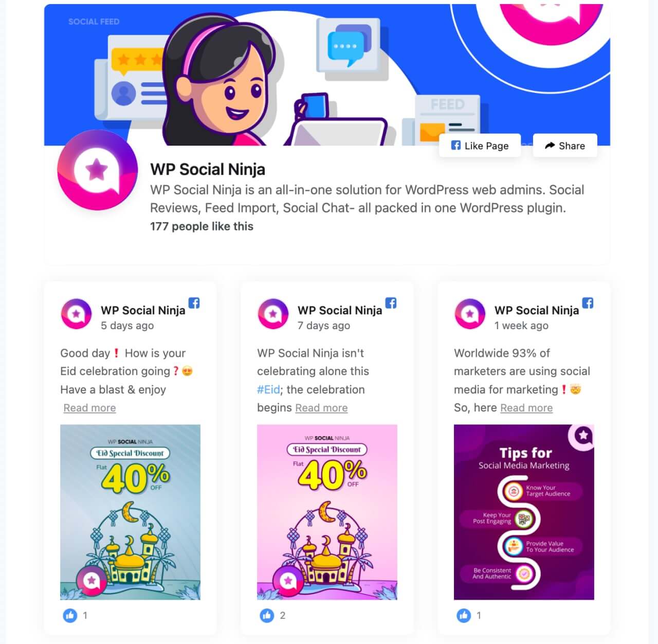Expand Read more on the #Eid celebration post
This screenshot has width=658, height=644.
click(x=321, y=408)
